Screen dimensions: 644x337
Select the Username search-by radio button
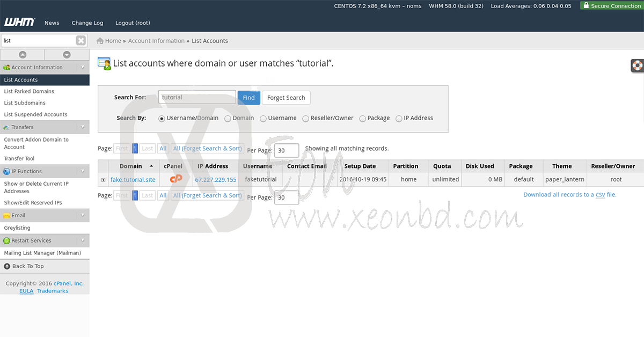pyautogui.click(x=264, y=119)
